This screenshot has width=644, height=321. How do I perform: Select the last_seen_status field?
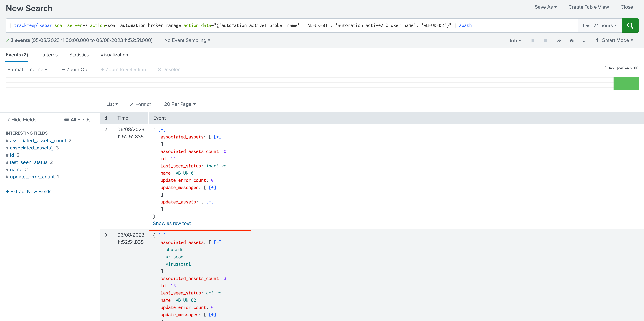(x=29, y=162)
